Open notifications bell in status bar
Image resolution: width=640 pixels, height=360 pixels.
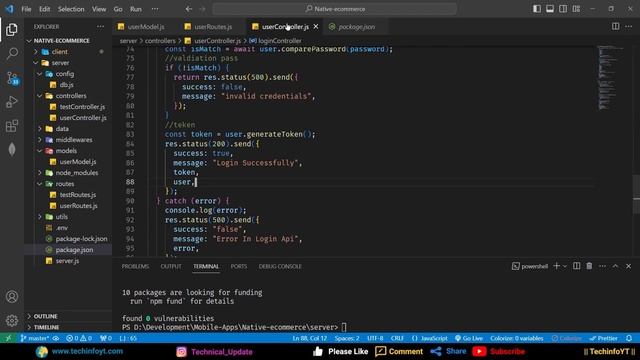[x=629, y=338]
